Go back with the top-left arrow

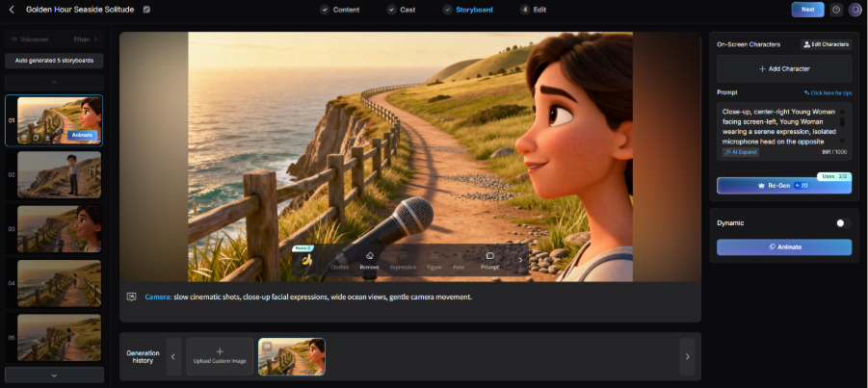click(x=12, y=10)
